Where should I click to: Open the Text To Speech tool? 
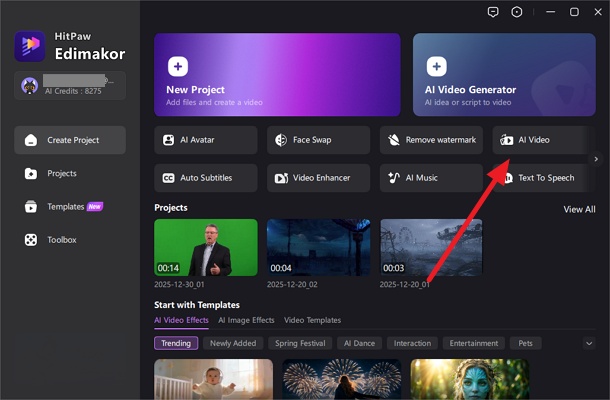click(545, 178)
